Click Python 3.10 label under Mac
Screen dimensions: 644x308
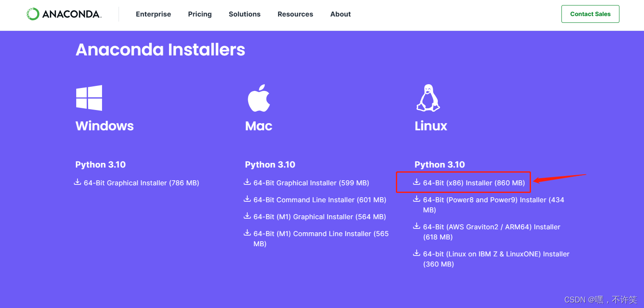(x=270, y=165)
